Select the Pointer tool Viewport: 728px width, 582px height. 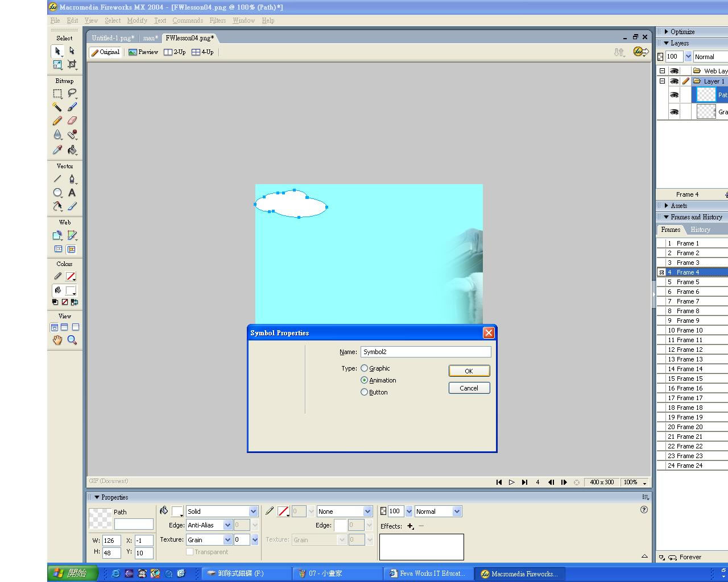[57, 51]
